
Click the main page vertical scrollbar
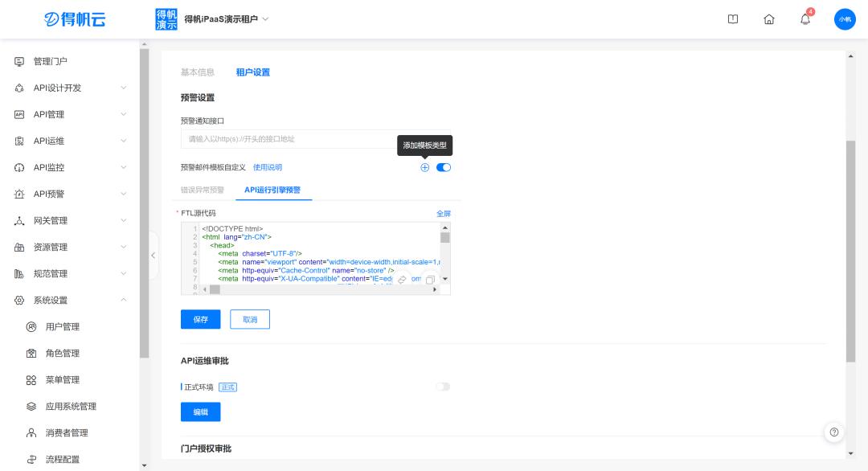click(851, 252)
